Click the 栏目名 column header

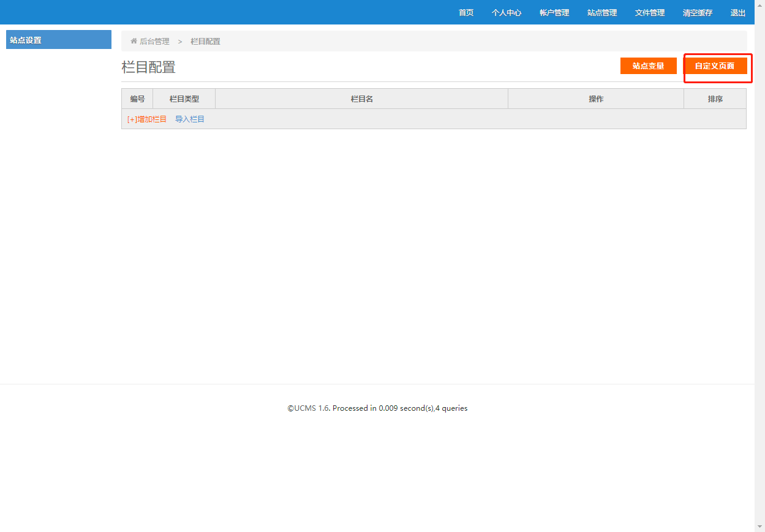coord(362,99)
